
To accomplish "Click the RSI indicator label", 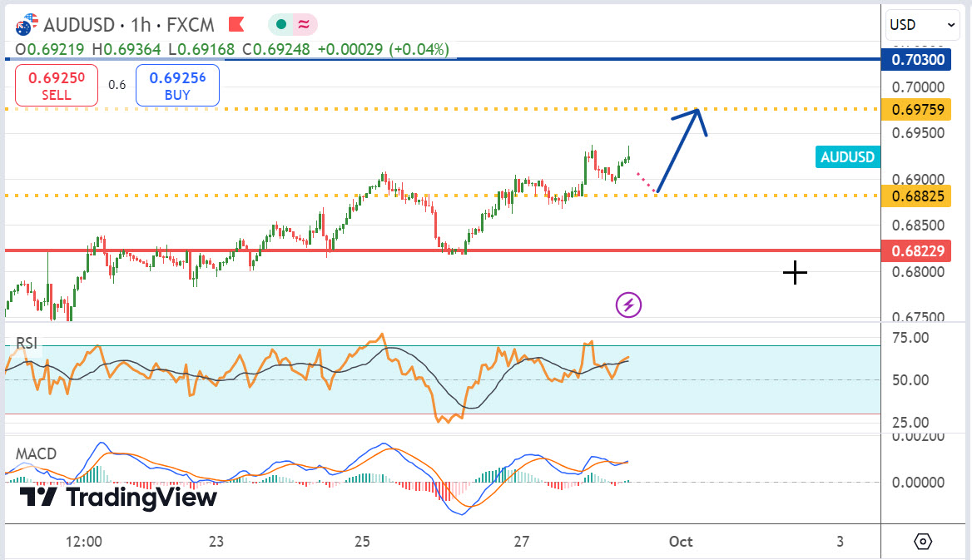I will click(x=27, y=344).
